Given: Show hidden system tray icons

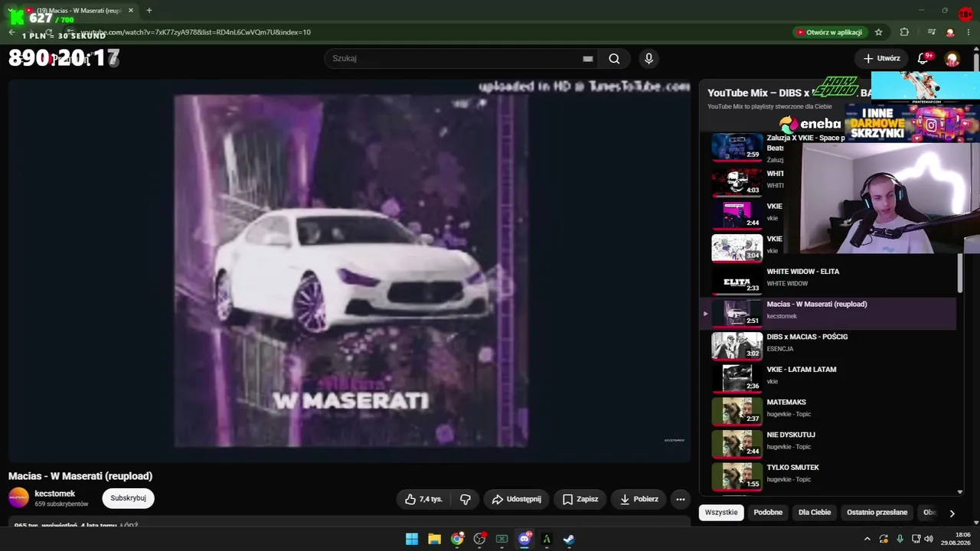Looking at the screenshot, I should (867, 539).
